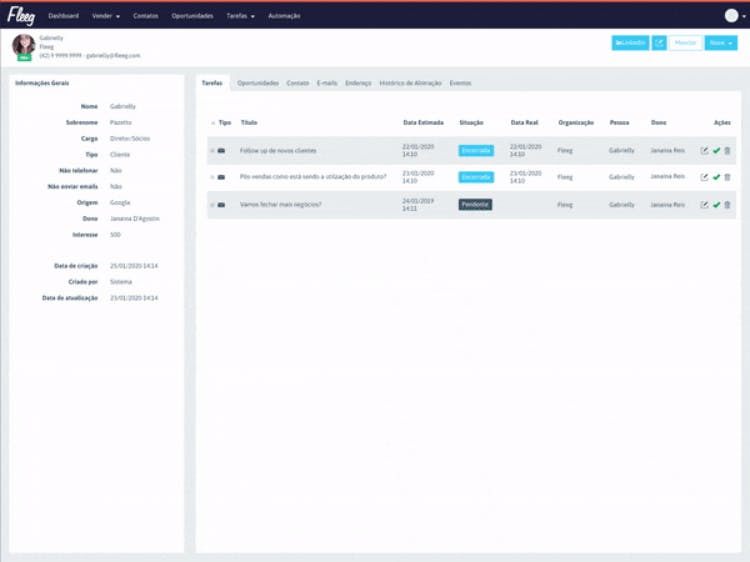Switch to the Contato tab
This screenshot has width=750, height=562.
click(x=298, y=83)
